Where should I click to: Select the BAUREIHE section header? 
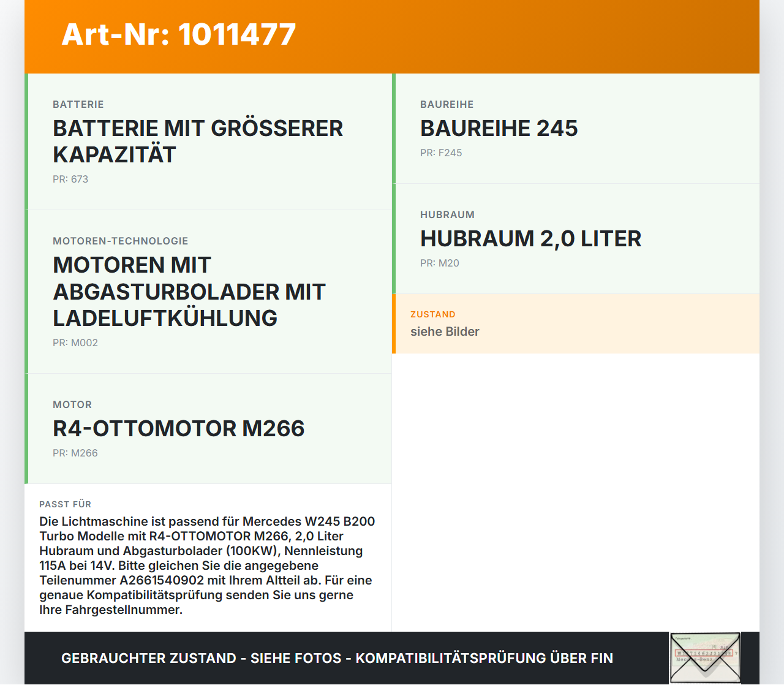[x=447, y=104]
